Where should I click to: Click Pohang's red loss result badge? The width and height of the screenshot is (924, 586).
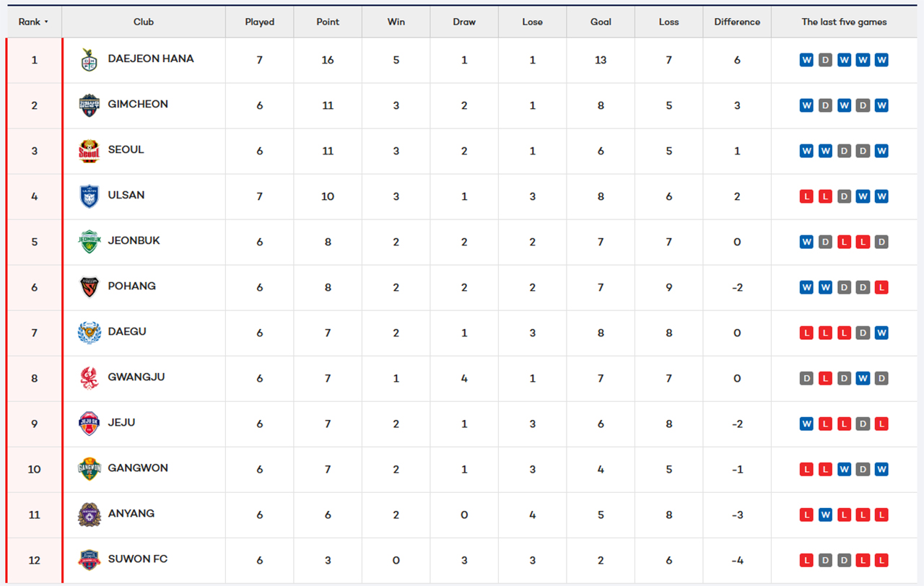tap(881, 287)
